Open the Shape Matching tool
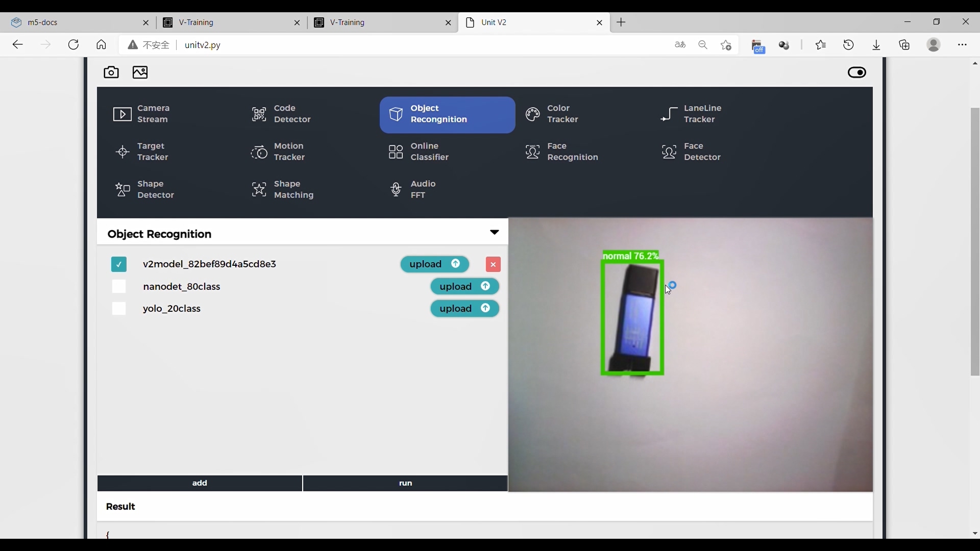This screenshot has width=980, height=551. click(293, 189)
